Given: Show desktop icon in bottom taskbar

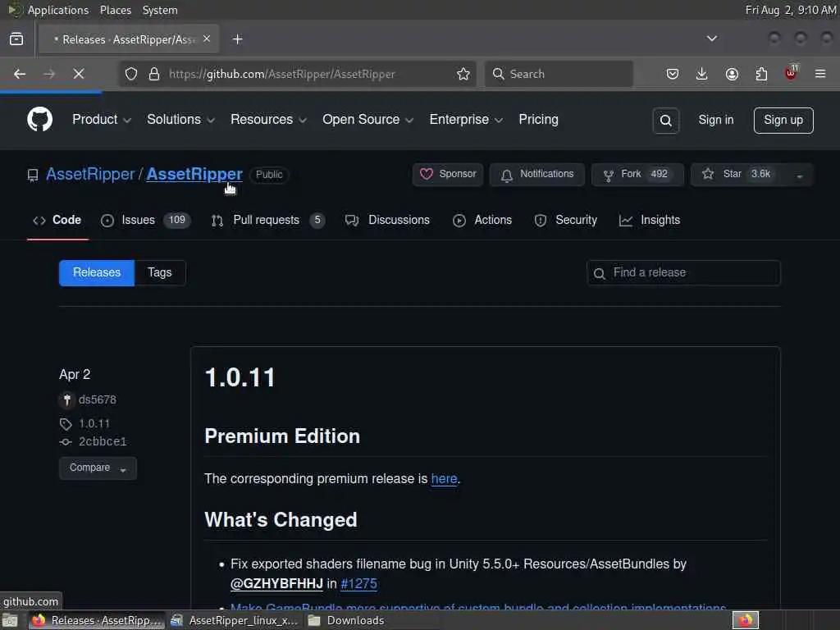Looking at the screenshot, I should (10, 620).
